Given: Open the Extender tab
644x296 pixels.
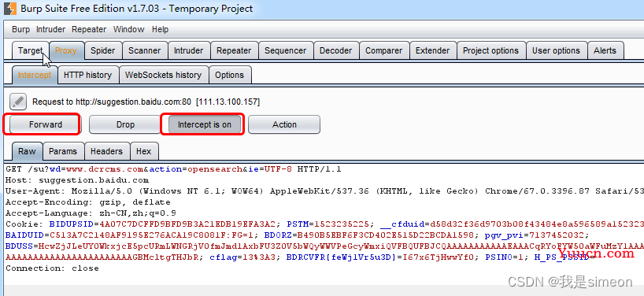Looking at the screenshot, I should 432,50.
